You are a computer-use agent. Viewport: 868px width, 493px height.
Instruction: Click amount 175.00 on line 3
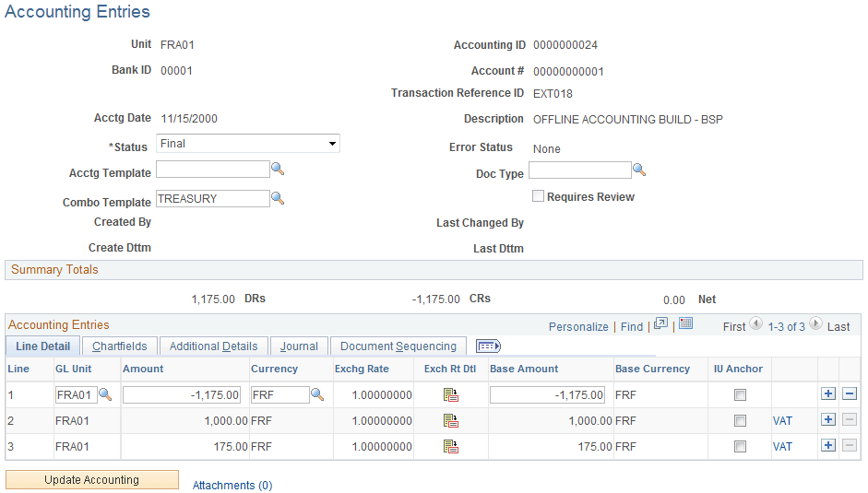[231, 447]
